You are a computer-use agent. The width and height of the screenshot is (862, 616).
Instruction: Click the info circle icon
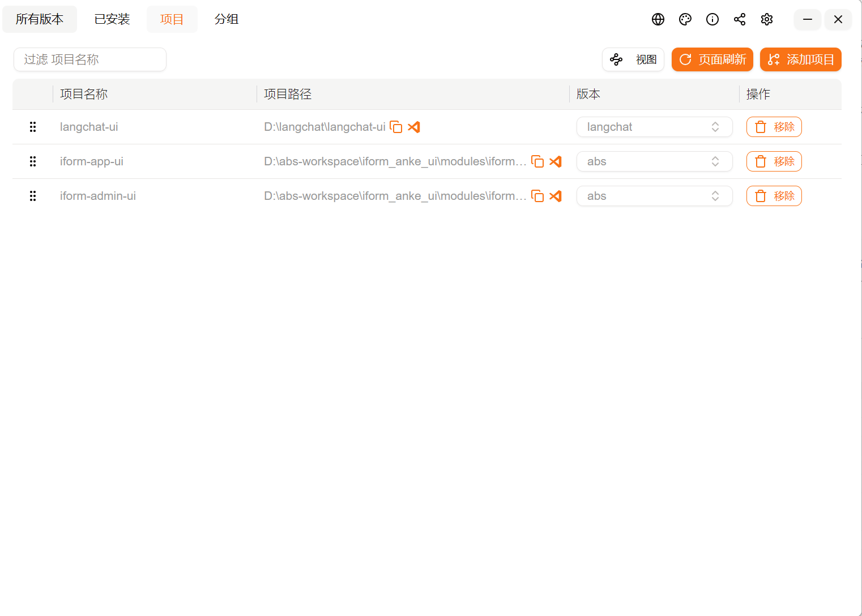[712, 19]
